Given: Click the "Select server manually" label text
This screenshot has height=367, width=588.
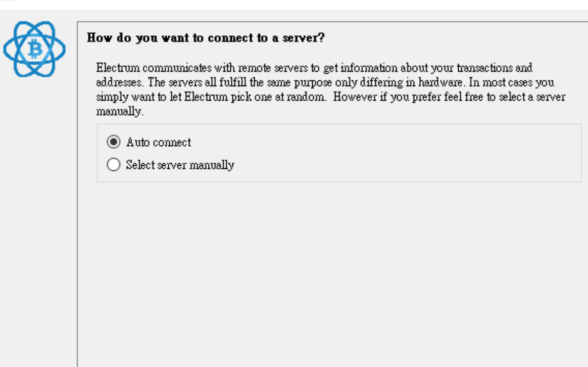Looking at the screenshot, I should click(x=180, y=165).
